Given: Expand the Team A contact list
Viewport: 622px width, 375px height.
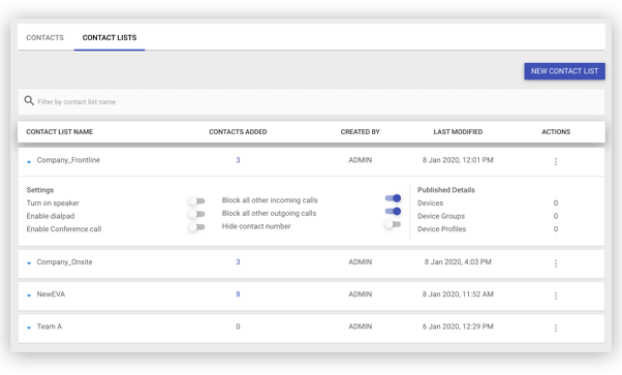Looking at the screenshot, I should tap(29, 328).
